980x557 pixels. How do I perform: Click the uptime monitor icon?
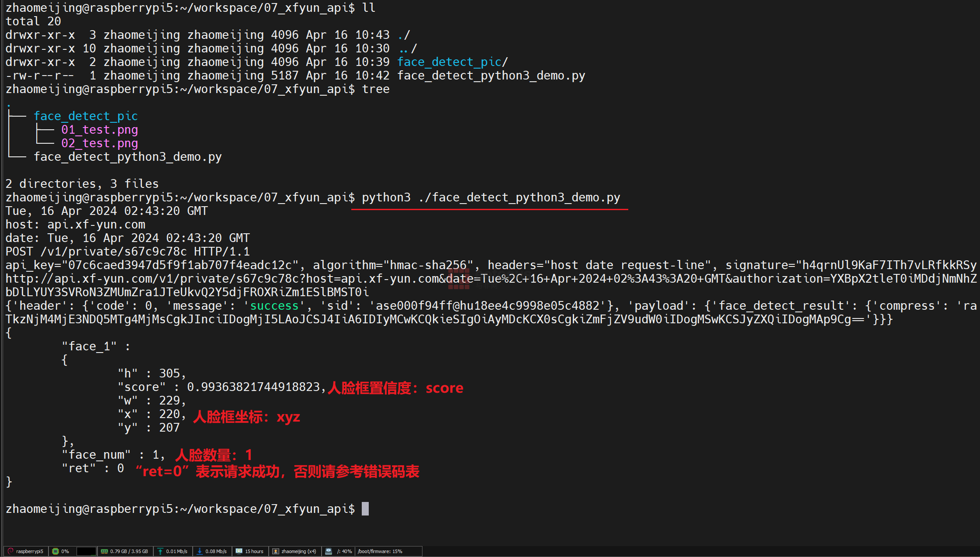coord(239,551)
